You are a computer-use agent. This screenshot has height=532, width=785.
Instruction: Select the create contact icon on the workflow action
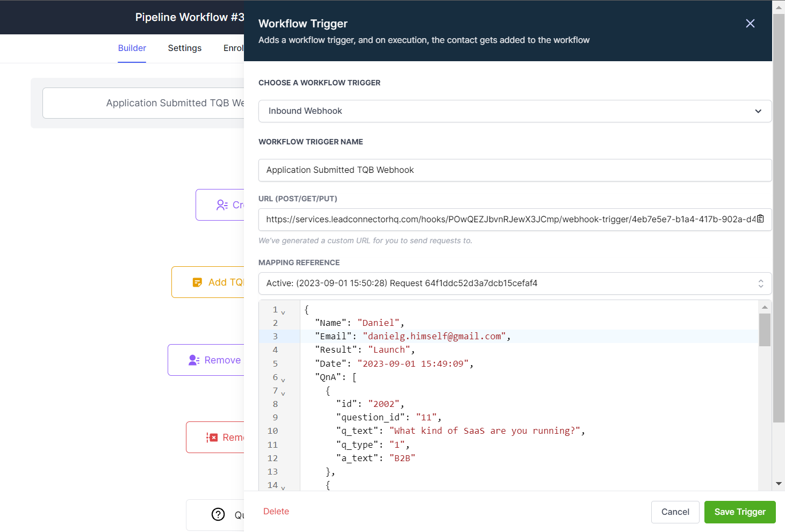pos(222,205)
